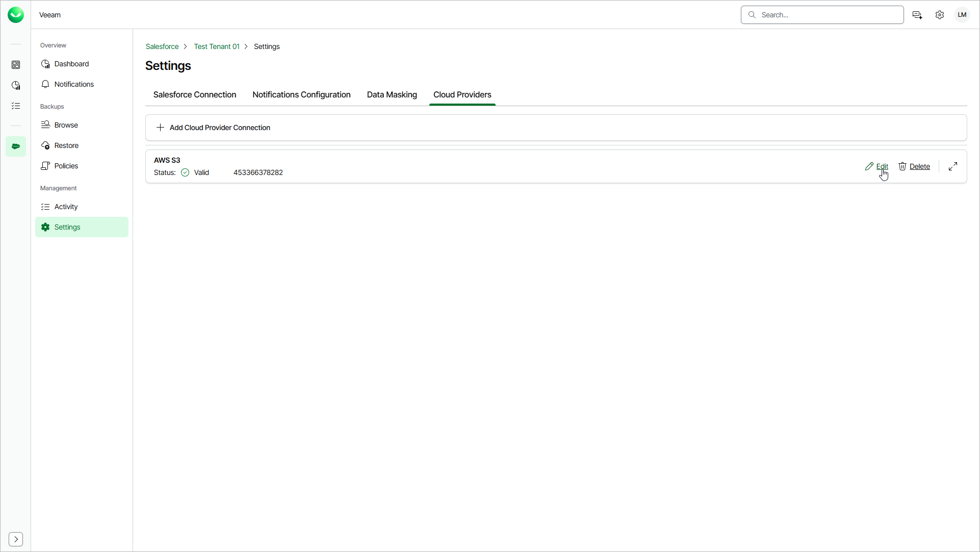Expand the AWS S3 provider card

(953, 166)
